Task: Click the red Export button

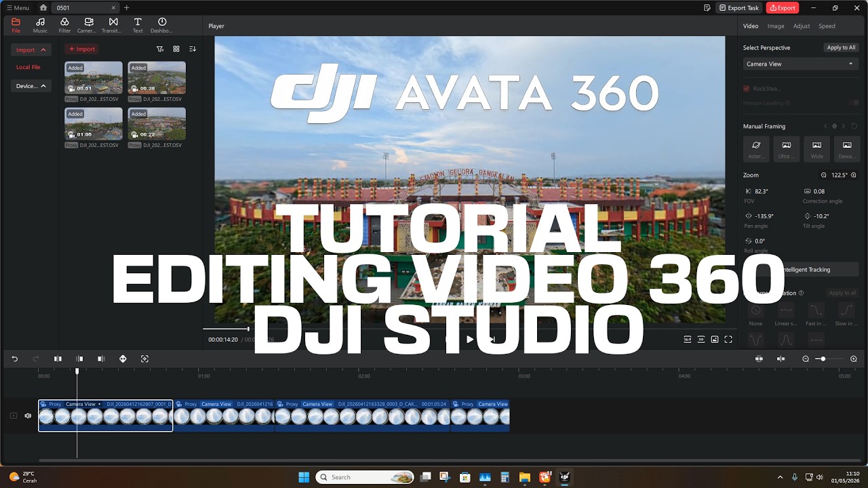Action: pyautogui.click(x=783, y=7)
